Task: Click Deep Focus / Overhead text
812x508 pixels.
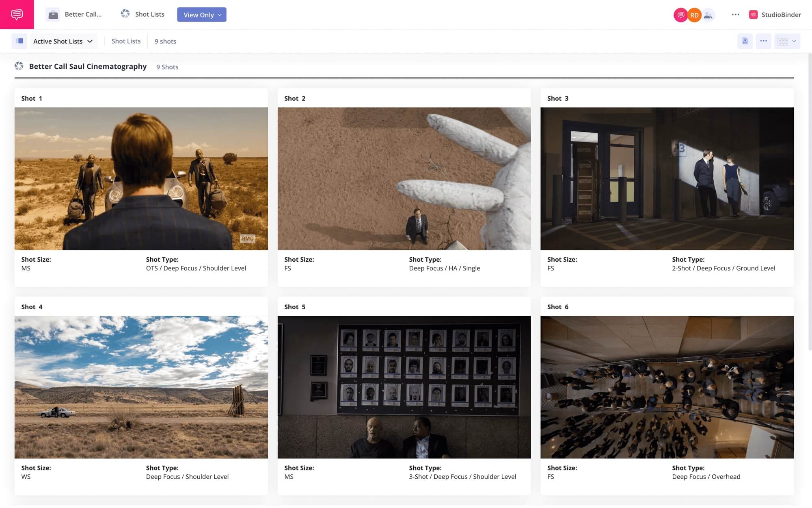Action: click(x=706, y=477)
